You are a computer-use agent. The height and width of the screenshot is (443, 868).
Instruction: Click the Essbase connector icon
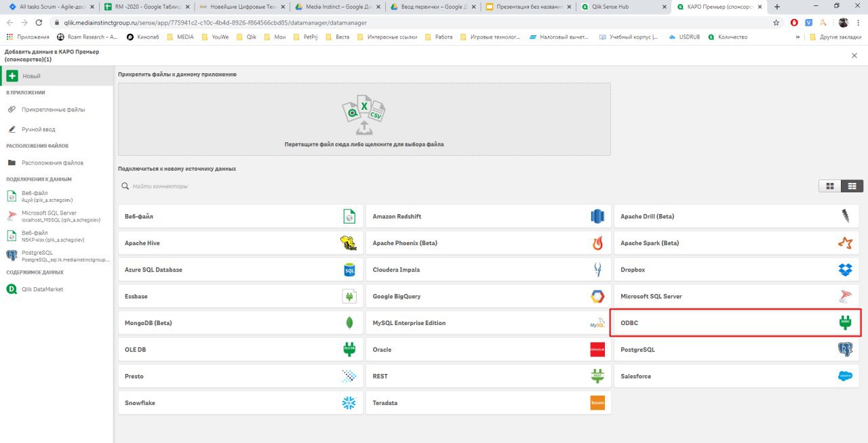point(349,296)
